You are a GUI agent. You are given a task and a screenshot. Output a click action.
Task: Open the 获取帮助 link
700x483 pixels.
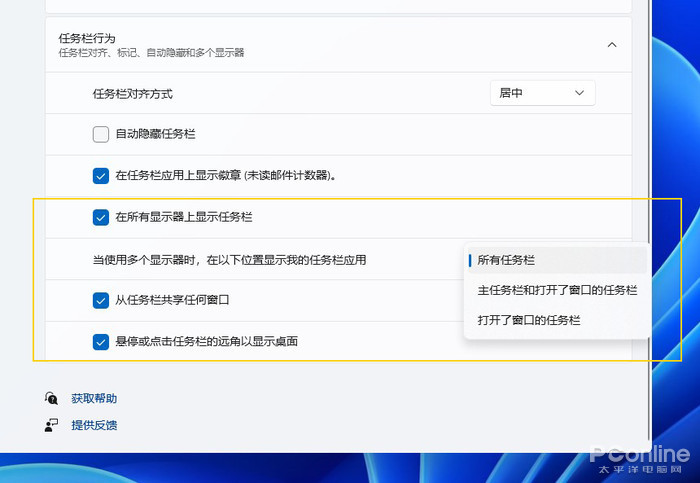94,398
